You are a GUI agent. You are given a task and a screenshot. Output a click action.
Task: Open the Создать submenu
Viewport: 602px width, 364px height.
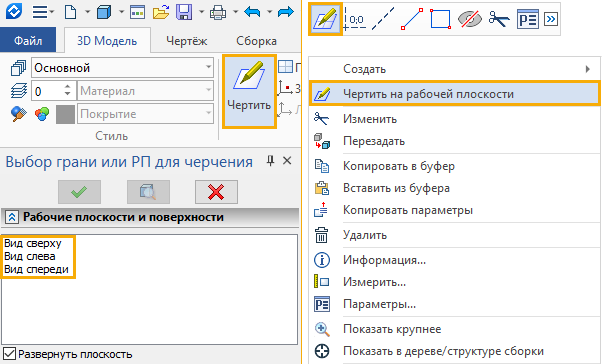coord(455,69)
